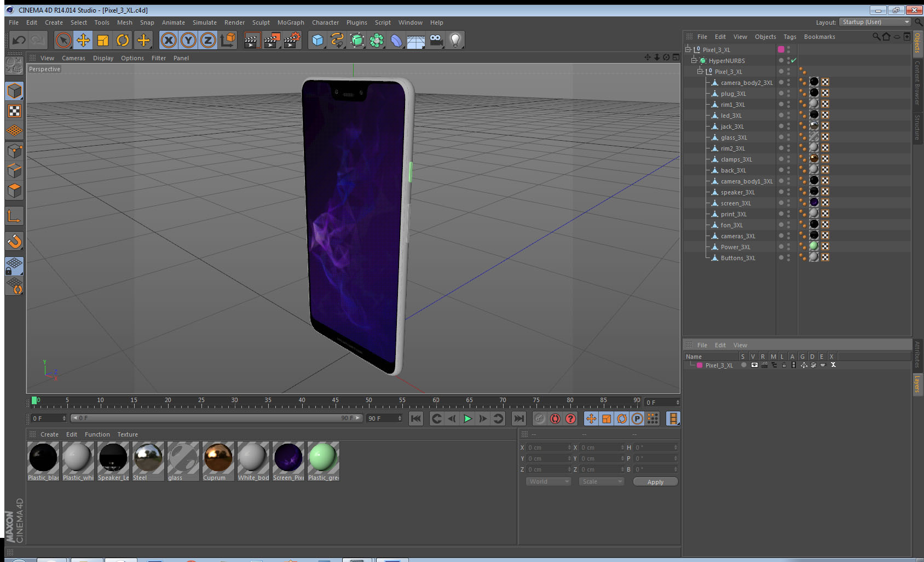924x562 pixels.
Task: Select the Move tool in toolbar
Action: 83,40
